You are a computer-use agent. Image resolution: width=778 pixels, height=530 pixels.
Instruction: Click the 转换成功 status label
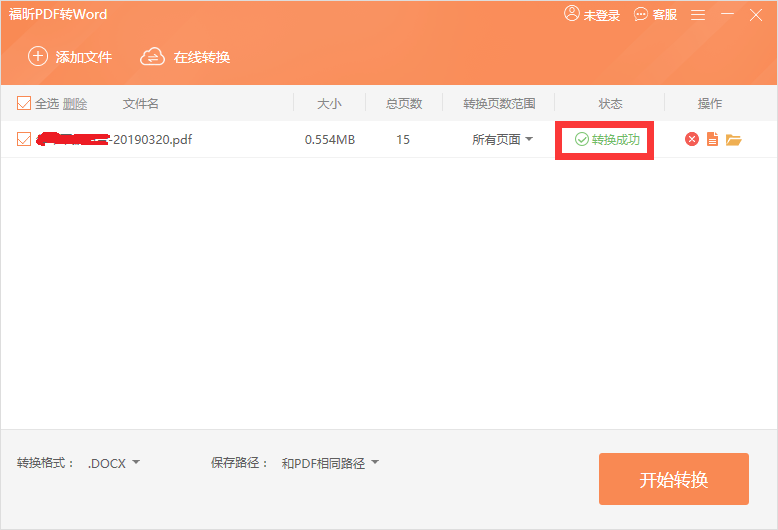(x=607, y=140)
